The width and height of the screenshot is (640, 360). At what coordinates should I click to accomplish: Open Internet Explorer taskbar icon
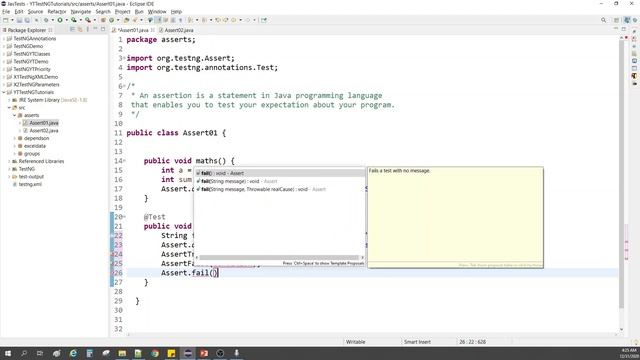pyautogui.click(x=73, y=353)
